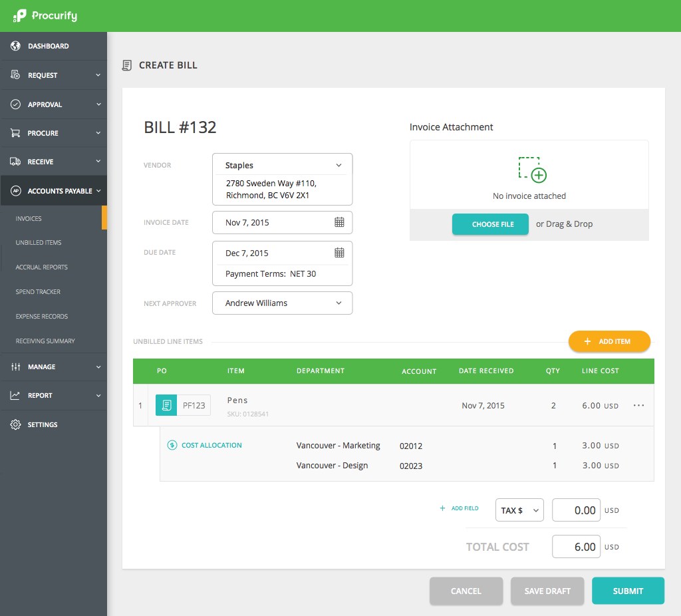
Task: Click the Add Field plus icon
Action: (x=442, y=508)
